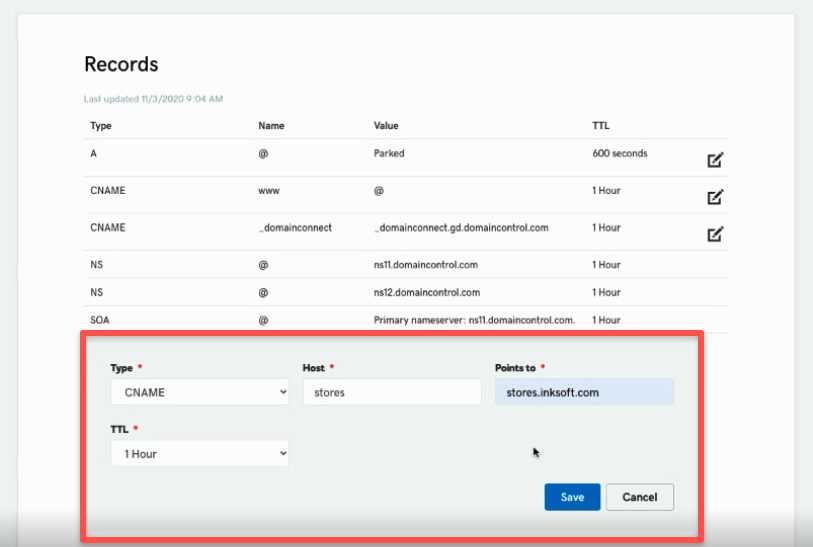The image size is (813, 547).
Task: Select the Parked value of A record
Action: click(x=389, y=154)
